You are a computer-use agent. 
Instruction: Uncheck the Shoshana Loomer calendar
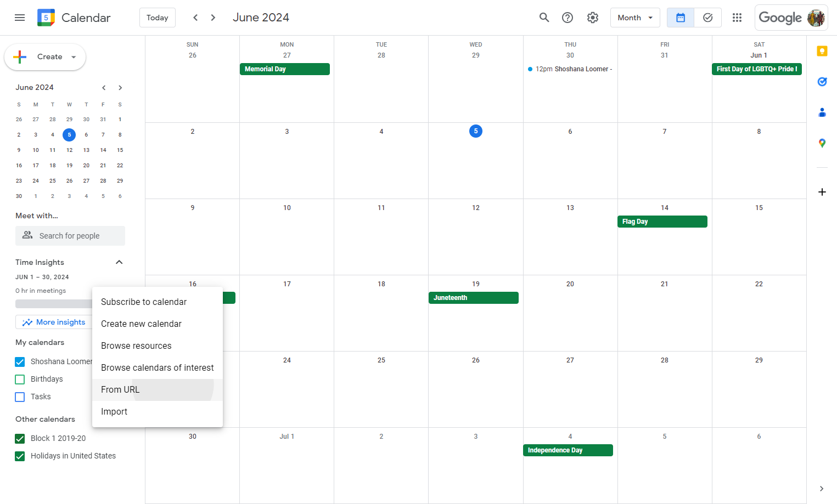[20, 362]
